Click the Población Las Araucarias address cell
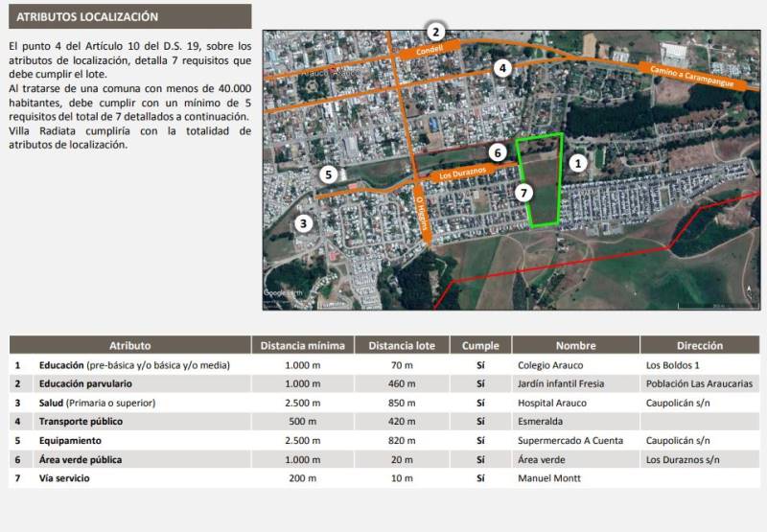 click(699, 383)
